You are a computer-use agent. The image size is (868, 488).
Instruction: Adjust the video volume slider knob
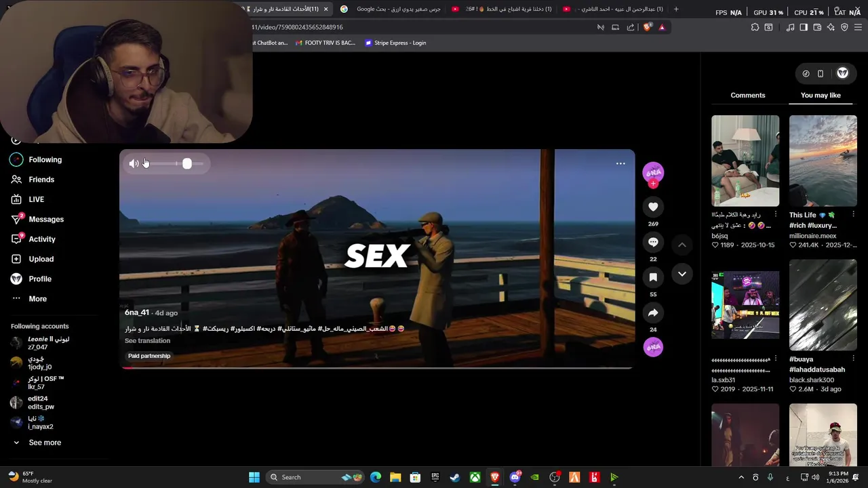click(x=187, y=163)
